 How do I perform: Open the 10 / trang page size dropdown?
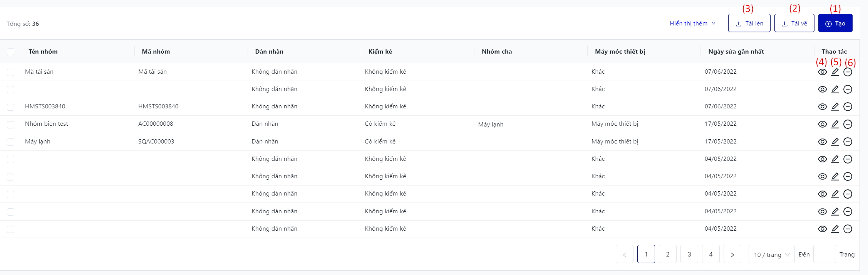coord(771,255)
